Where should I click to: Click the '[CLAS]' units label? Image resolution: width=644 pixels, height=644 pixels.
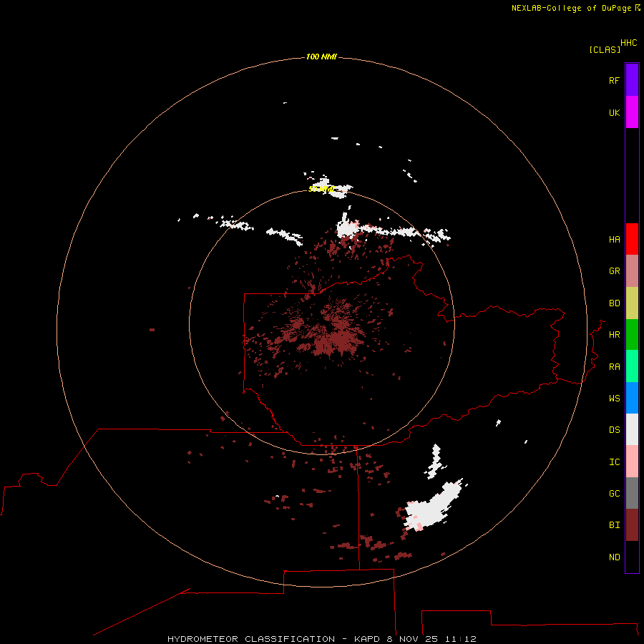605,50
